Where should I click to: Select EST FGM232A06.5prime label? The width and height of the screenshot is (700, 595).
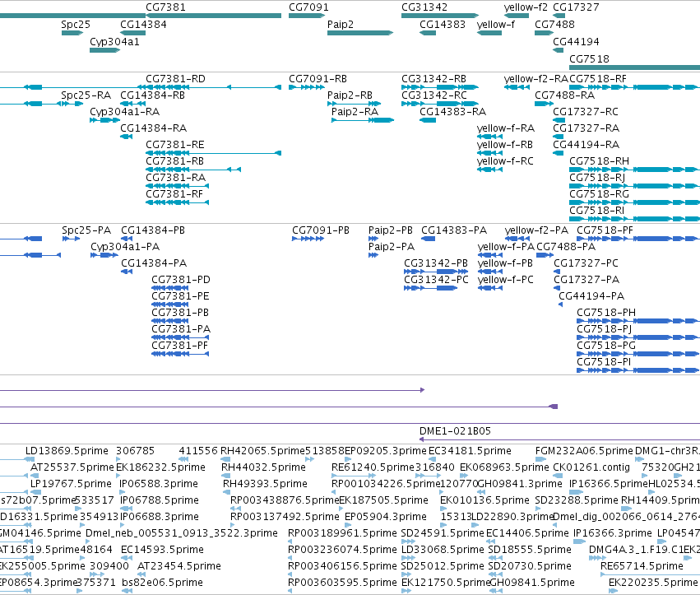pos(584,451)
